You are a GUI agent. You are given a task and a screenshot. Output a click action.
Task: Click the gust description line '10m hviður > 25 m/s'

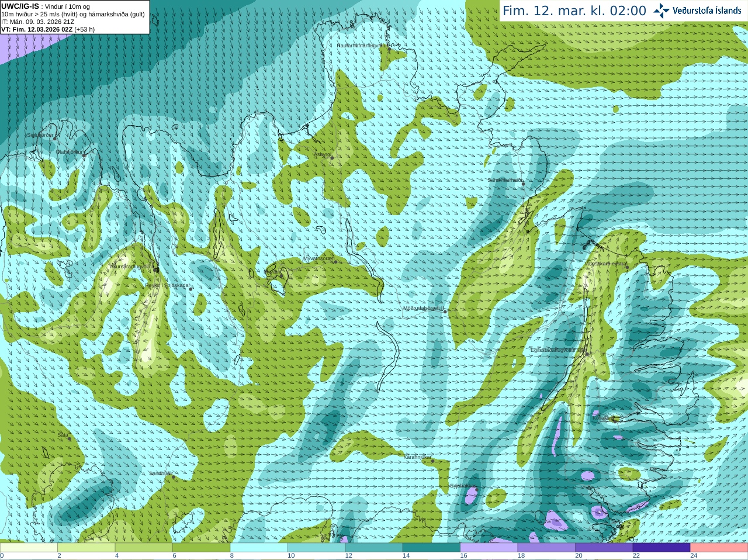[73, 14]
